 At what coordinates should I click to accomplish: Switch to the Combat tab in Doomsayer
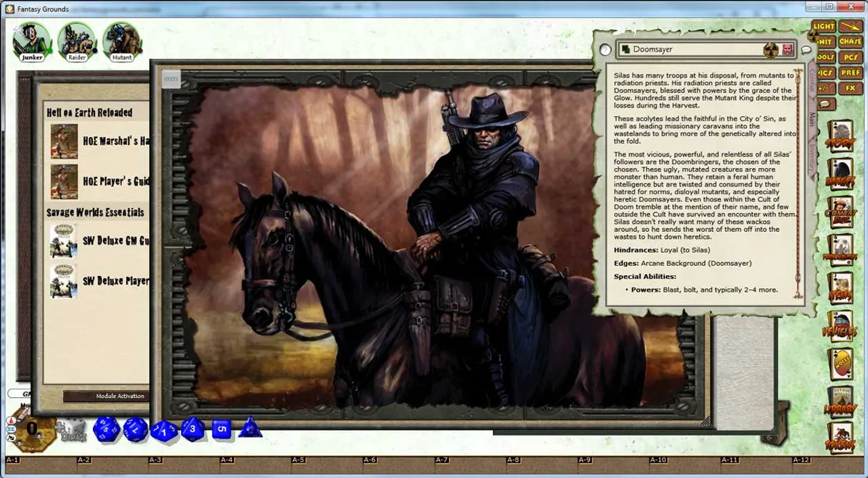click(812, 81)
